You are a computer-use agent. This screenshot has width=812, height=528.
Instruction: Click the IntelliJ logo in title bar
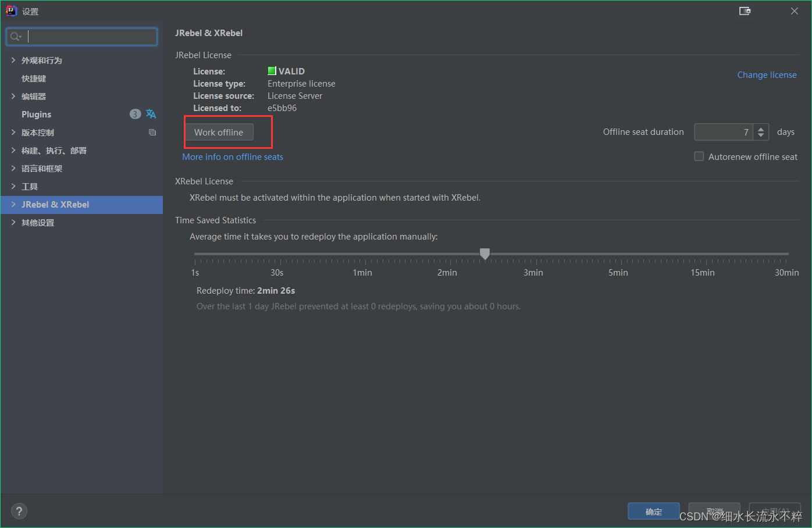pos(11,10)
